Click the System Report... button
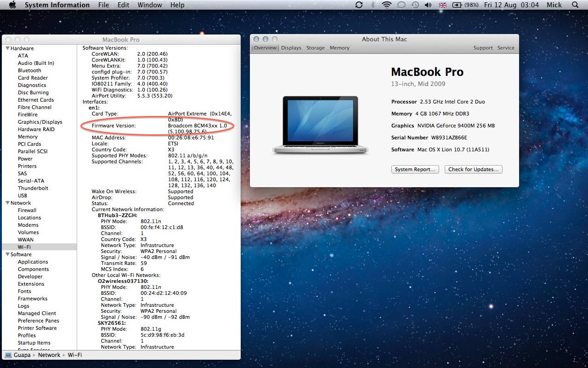Image resolution: width=588 pixels, height=368 pixels. click(x=415, y=169)
